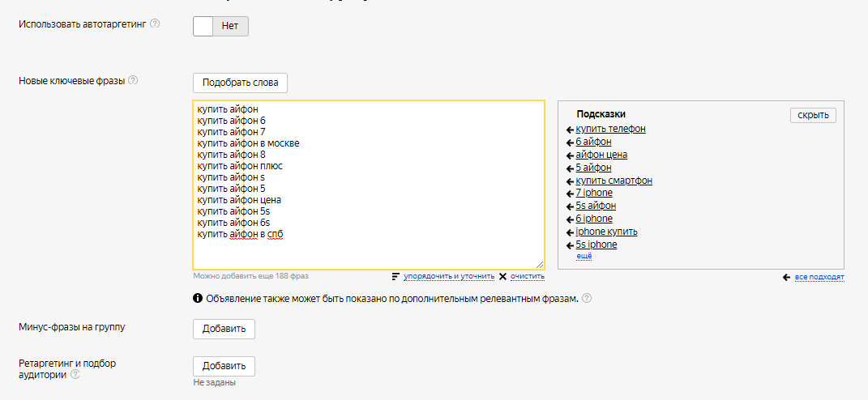Add suggestion '6 айфон' via its arrow
Screen dimensions: 868x400
click(570, 143)
